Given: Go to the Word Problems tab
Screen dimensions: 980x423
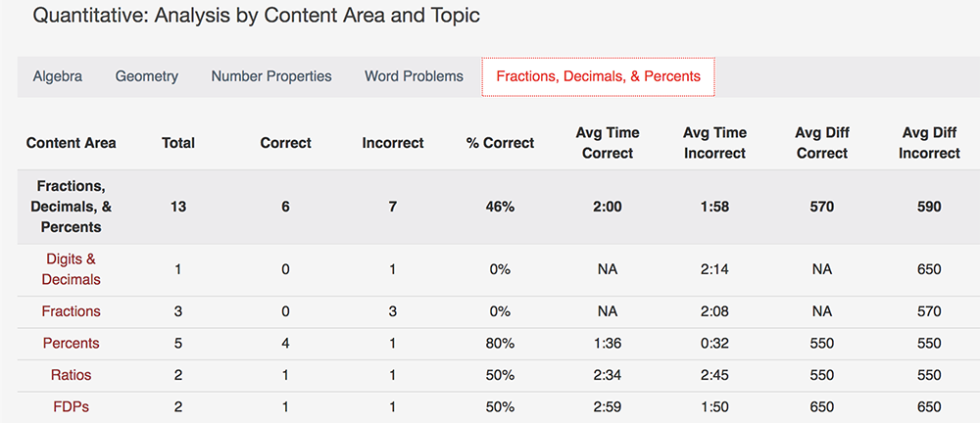Looking at the screenshot, I should point(415,76).
